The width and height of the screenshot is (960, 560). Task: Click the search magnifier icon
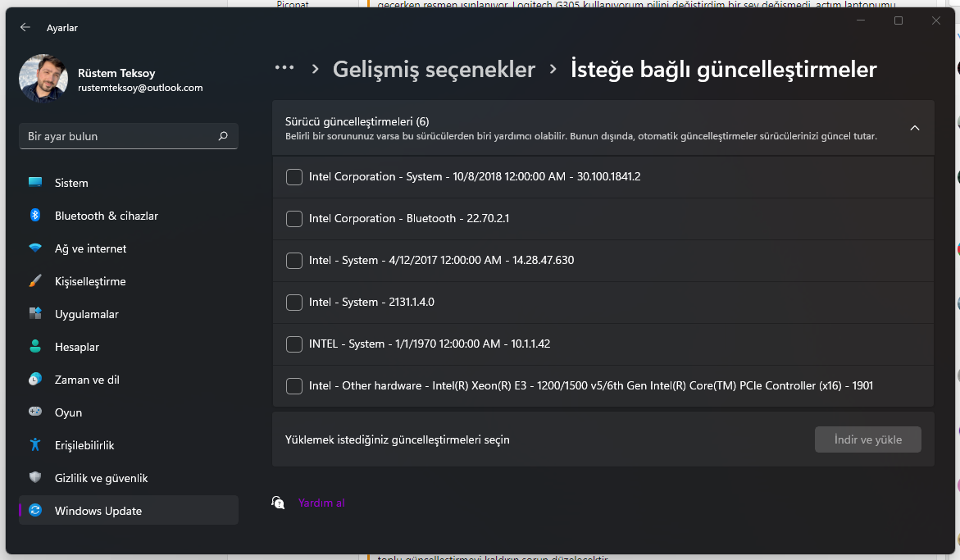[223, 136]
